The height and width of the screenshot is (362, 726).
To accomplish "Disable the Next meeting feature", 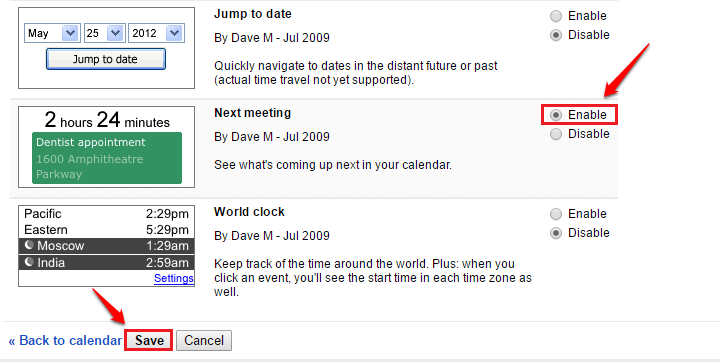I will pyautogui.click(x=556, y=134).
